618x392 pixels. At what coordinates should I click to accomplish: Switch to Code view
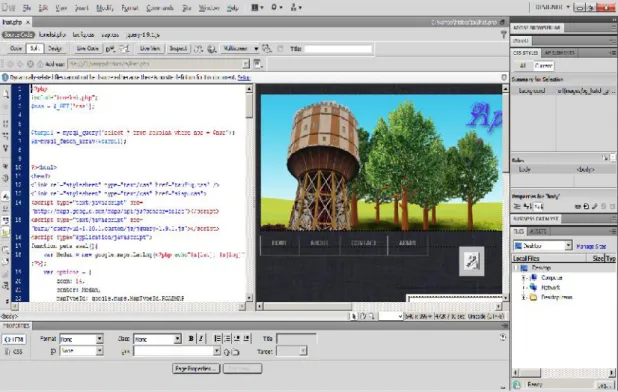coord(16,49)
